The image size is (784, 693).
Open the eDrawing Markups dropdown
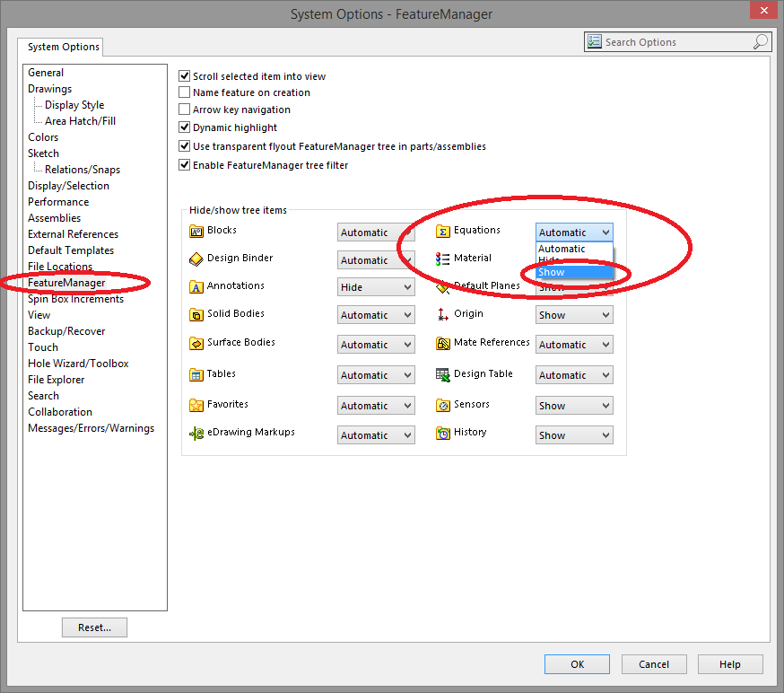tap(376, 435)
